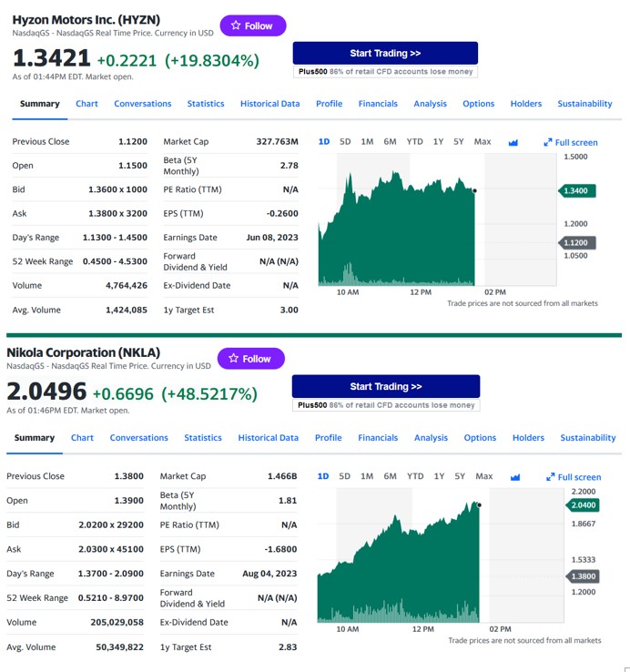
Task: Expand Nikola chart to Full screen
Action: [574, 476]
